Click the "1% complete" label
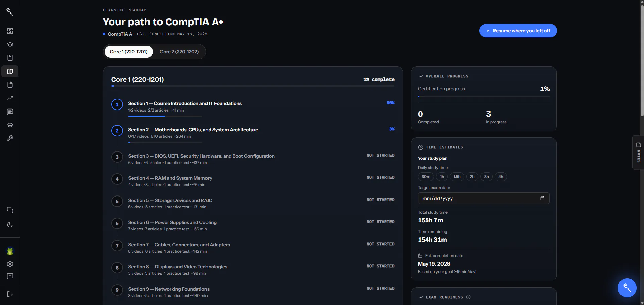The width and height of the screenshot is (644, 305). 379,79
